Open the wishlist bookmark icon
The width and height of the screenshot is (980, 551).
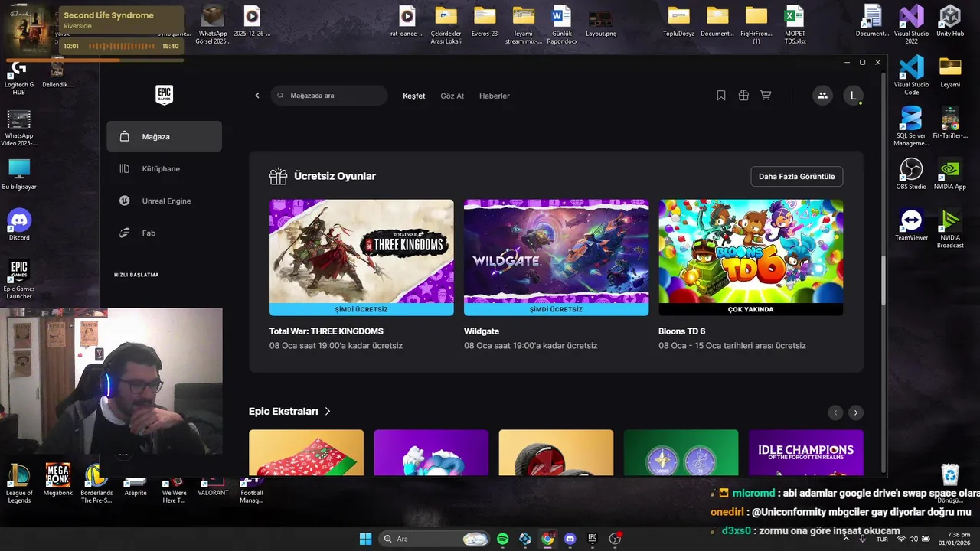[x=721, y=96]
